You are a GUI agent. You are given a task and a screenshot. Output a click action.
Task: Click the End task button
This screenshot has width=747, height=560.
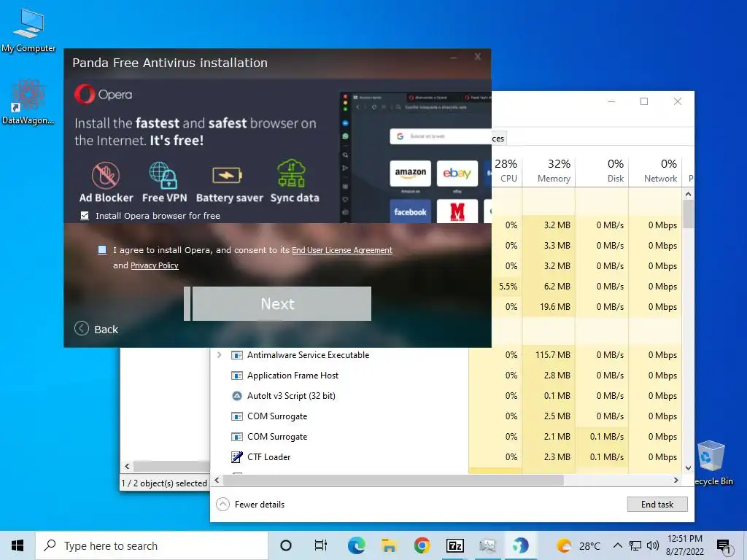pyautogui.click(x=657, y=505)
